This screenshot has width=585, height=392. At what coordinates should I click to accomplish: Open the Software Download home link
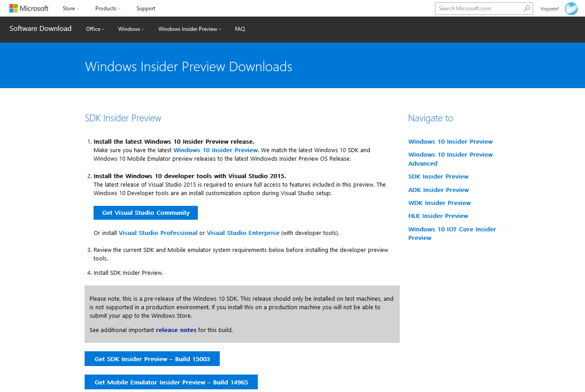(x=40, y=29)
